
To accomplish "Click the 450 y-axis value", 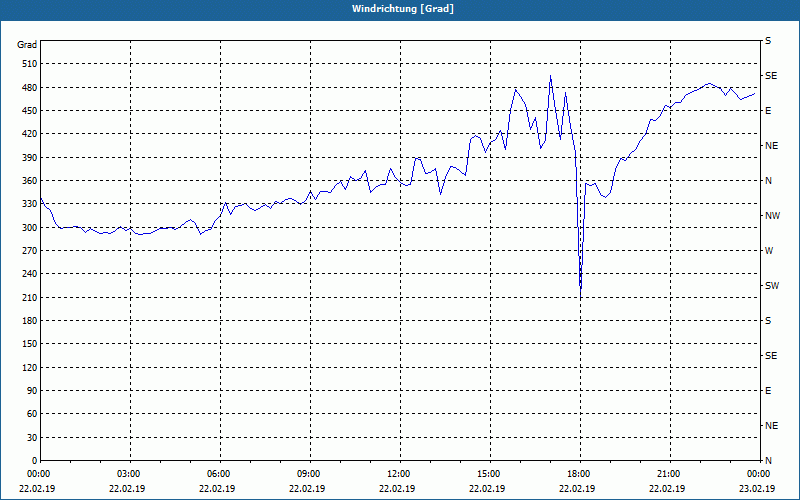I will (x=30, y=111).
